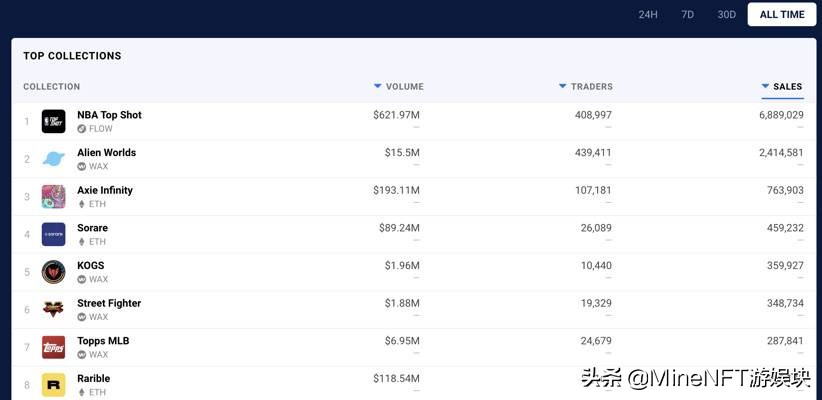Click the $6.95M volume value
This screenshot has width=822, height=400.
(402, 341)
